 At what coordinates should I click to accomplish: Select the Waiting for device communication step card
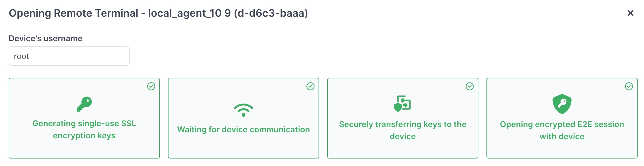coord(244,147)
